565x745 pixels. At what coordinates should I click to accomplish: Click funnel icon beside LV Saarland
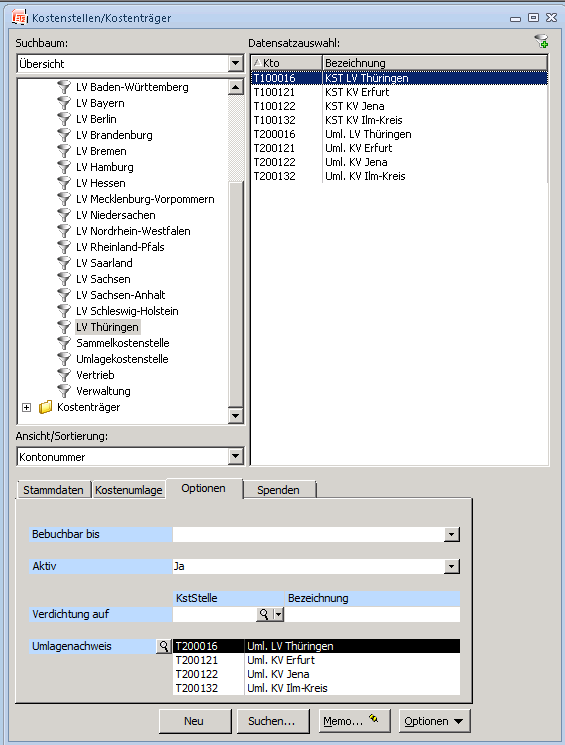tap(64, 263)
